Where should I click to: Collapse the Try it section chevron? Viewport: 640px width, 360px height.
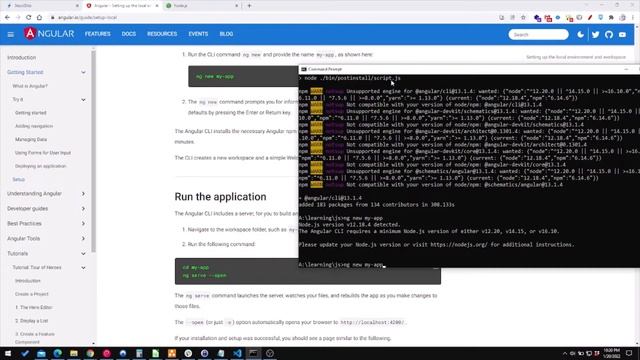(x=83, y=100)
